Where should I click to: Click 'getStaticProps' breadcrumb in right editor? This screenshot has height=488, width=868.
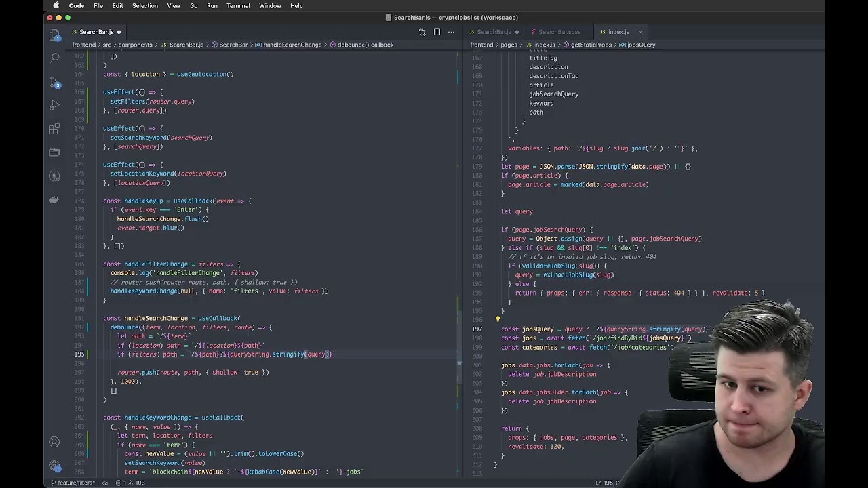pos(591,45)
